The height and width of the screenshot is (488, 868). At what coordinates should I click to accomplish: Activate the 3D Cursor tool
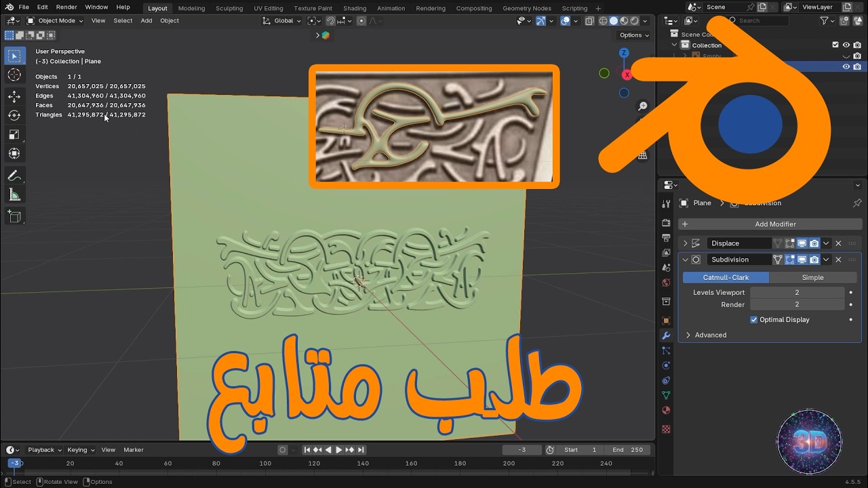[14, 75]
